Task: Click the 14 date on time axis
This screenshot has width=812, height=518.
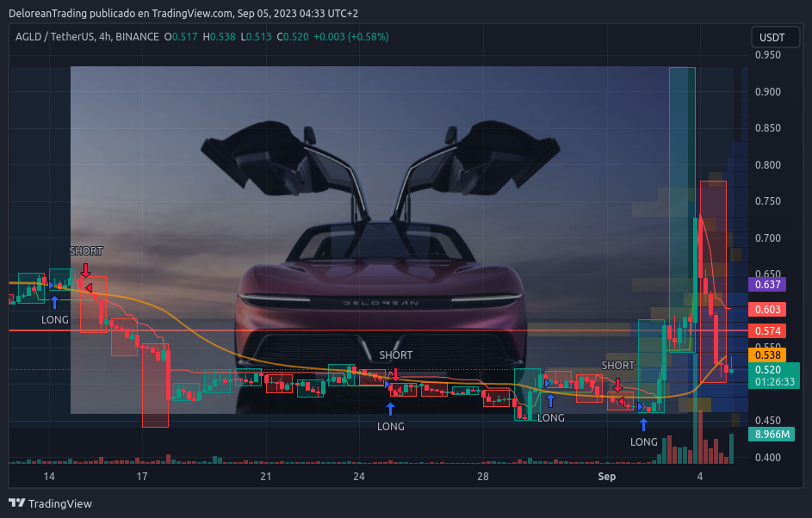Action: pyautogui.click(x=49, y=477)
